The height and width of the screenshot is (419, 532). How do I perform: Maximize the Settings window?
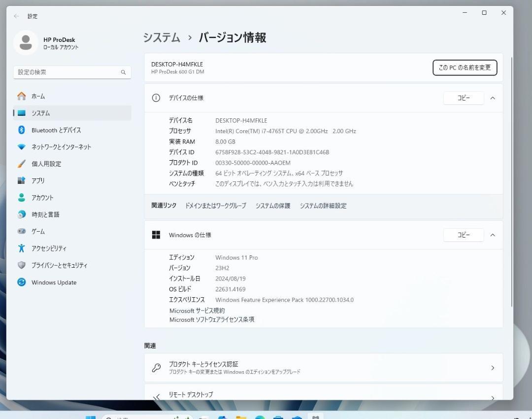point(484,12)
